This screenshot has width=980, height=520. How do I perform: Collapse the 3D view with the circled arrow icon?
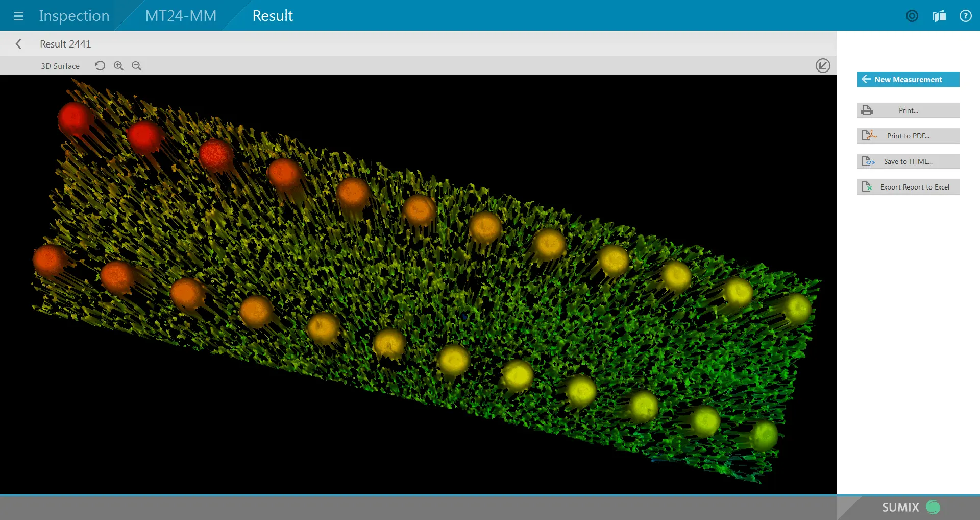point(822,66)
